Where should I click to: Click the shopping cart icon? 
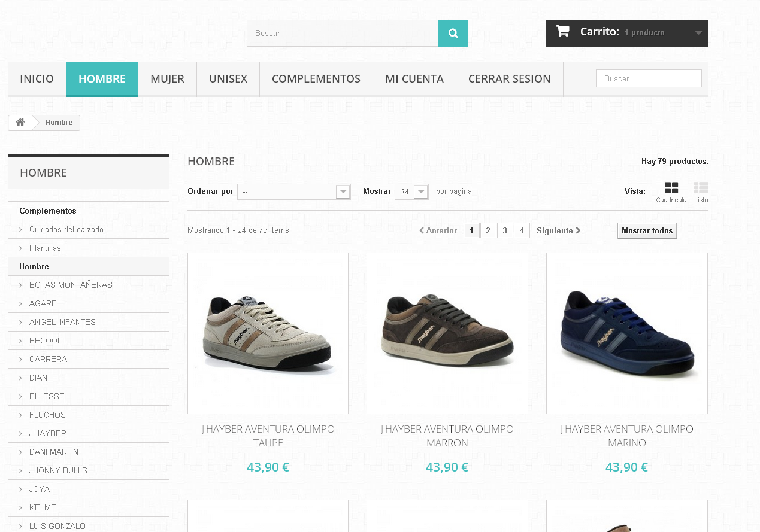[x=562, y=32]
